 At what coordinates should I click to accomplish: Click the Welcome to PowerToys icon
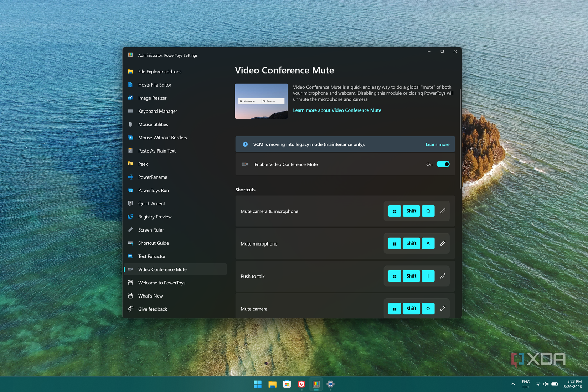[130, 283]
